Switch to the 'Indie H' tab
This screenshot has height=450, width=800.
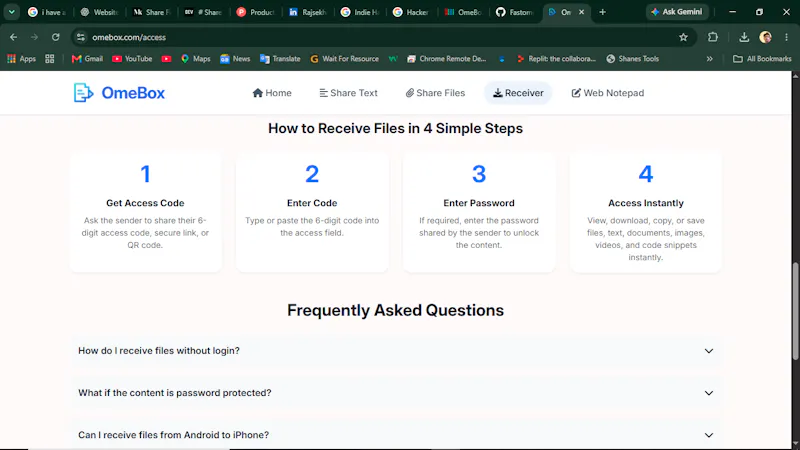[360, 12]
